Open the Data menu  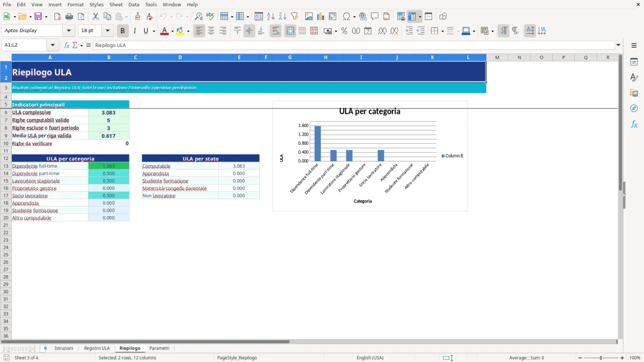point(134,4)
